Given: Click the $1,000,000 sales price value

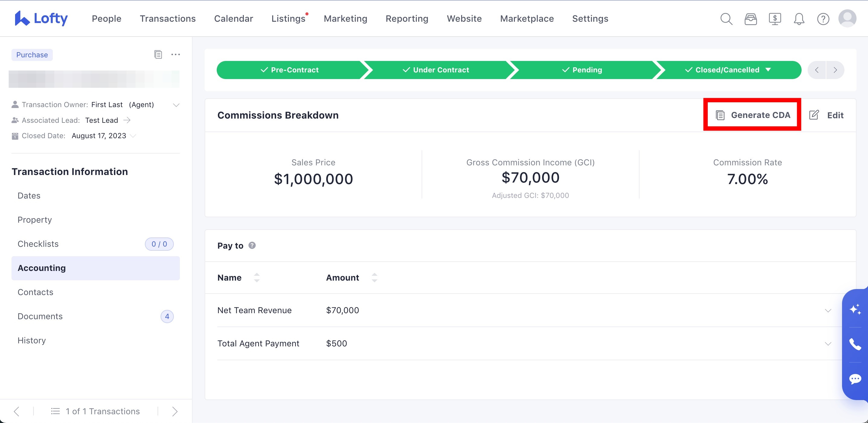Looking at the screenshot, I should click(313, 179).
